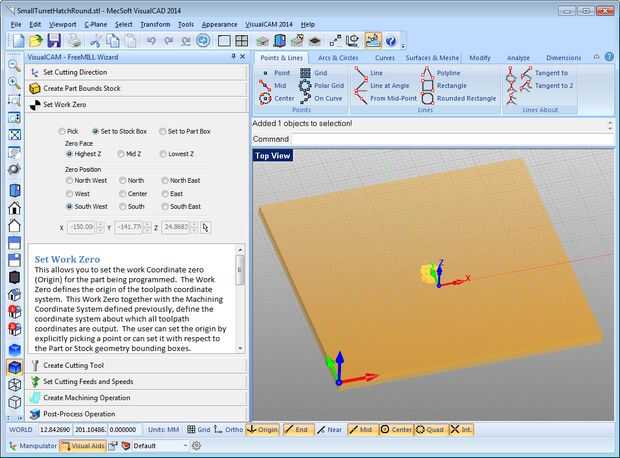
Task: Click the Undo arrow icon
Action: pyautogui.click(x=151, y=41)
